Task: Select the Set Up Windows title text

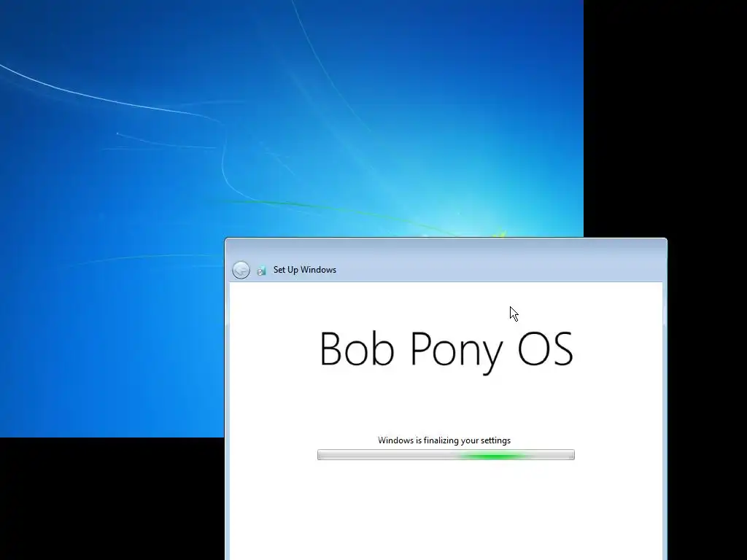Action: click(305, 270)
